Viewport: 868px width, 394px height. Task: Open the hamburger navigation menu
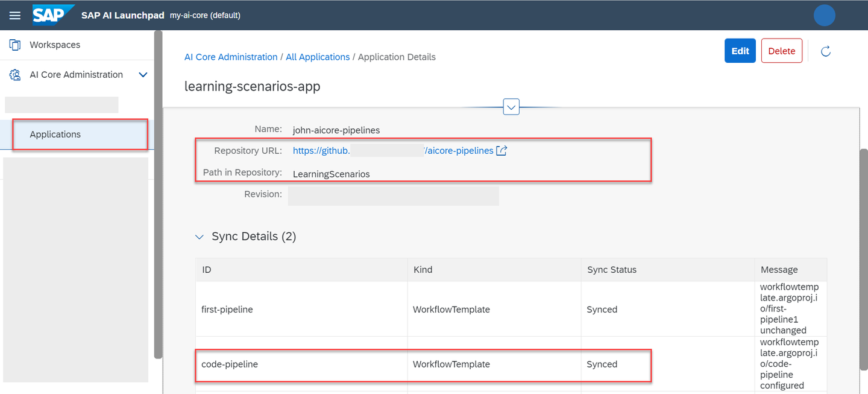point(15,16)
